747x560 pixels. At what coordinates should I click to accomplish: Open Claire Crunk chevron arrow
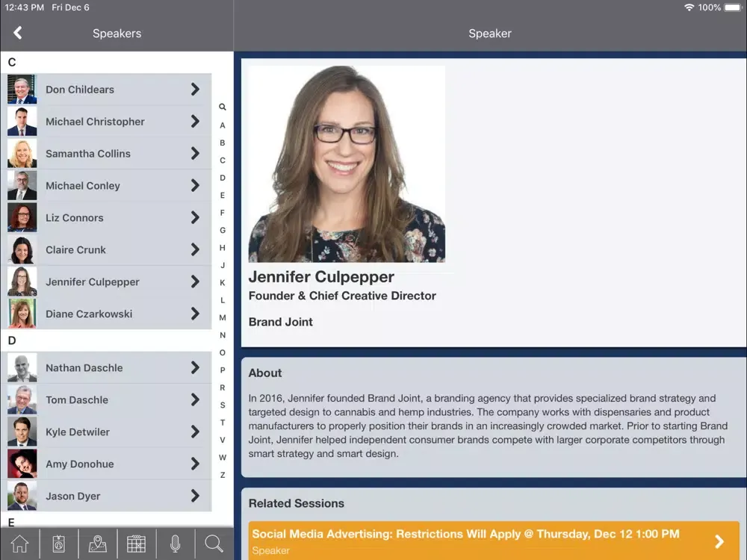pos(195,249)
